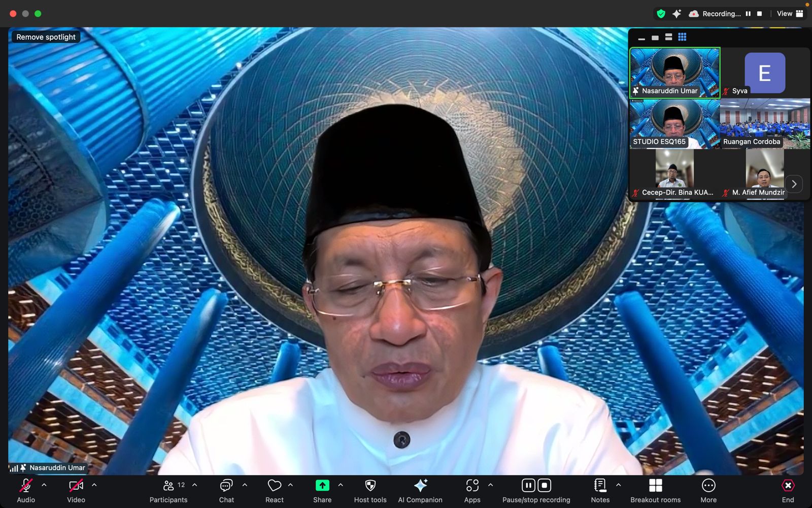
Task: Open Host tools shield
Action: click(370, 491)
